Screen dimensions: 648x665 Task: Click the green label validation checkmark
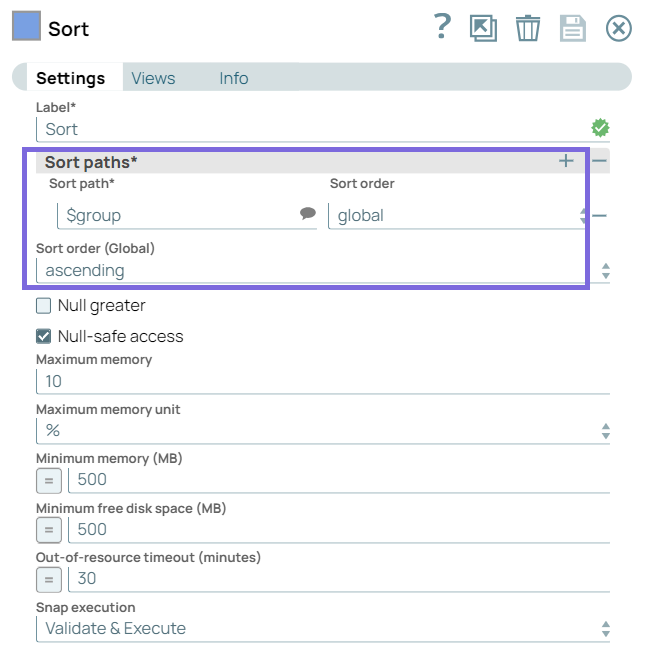tap(600, 128)
